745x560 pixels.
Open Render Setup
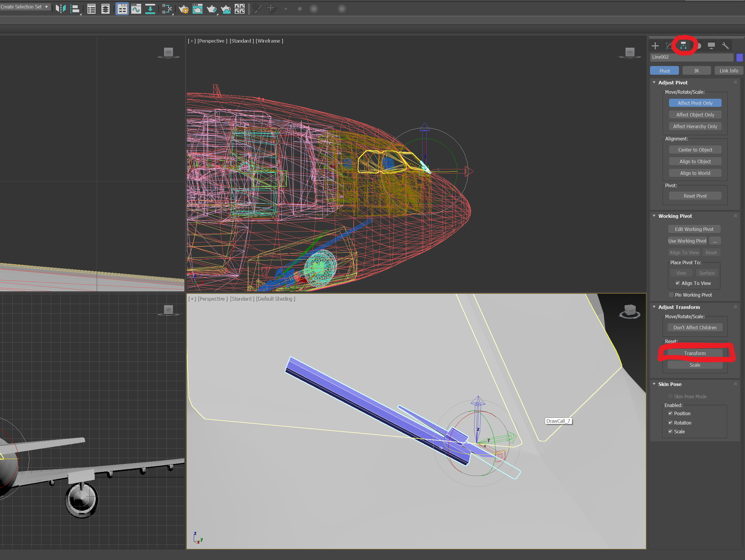[184, 8]
